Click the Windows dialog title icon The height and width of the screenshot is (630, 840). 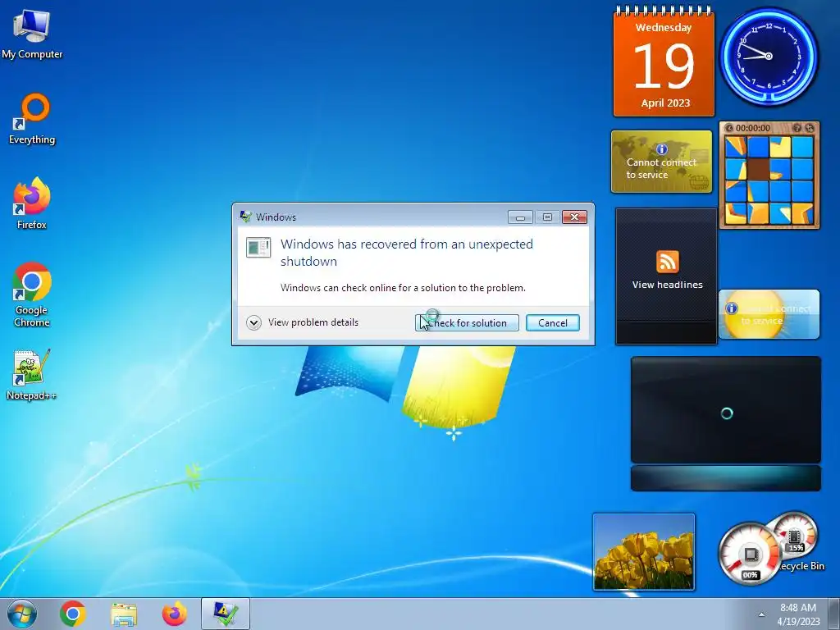(x=246, y=217)
